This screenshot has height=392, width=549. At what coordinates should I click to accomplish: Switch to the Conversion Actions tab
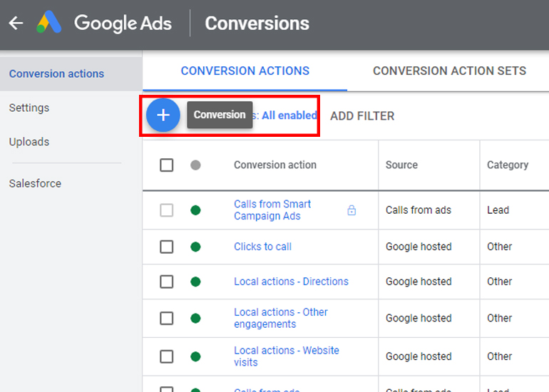245,71
